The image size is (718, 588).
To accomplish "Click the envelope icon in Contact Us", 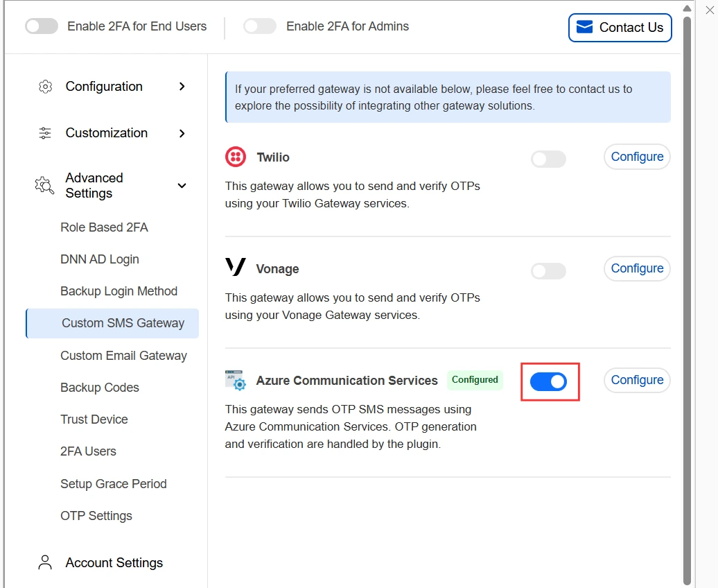I will (x=584, y=27).
